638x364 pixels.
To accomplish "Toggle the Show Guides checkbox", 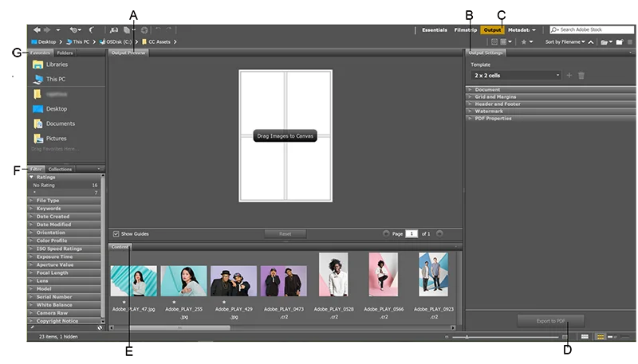I will coord(116,234).
